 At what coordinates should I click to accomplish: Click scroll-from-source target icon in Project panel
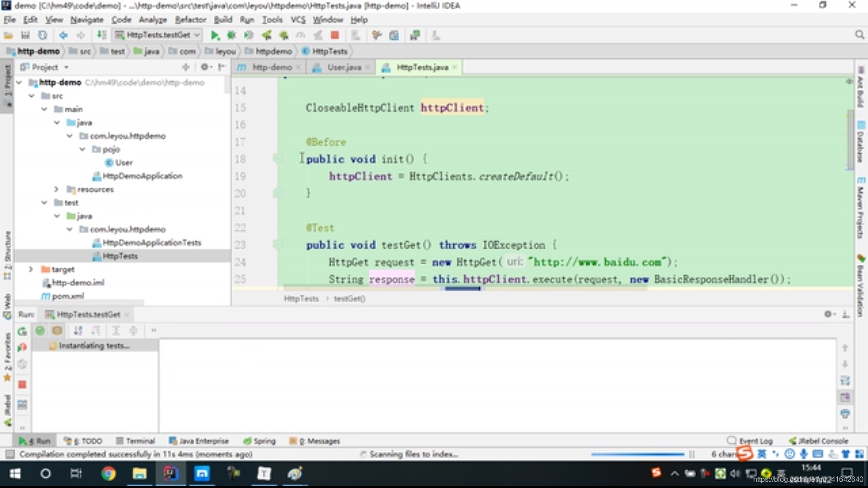[x=185, y=67]
